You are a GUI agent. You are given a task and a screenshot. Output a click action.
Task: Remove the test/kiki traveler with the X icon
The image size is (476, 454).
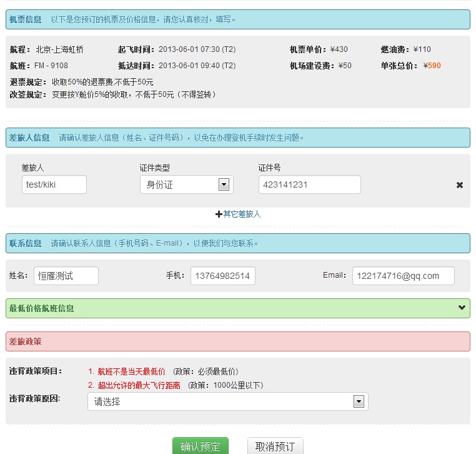(460, 185)
